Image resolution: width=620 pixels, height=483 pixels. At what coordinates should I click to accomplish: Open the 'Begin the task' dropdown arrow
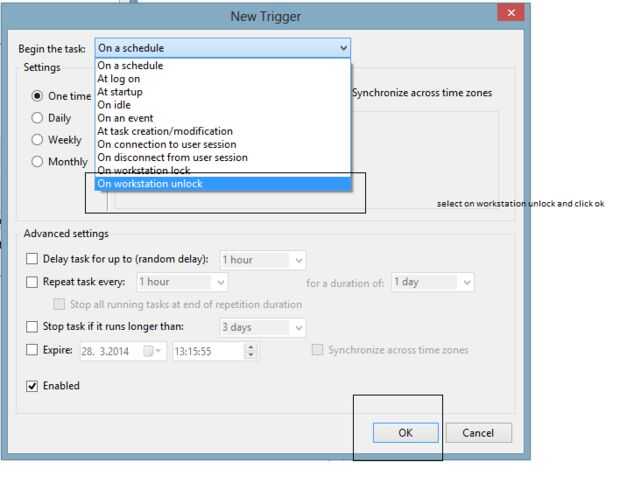343,48
